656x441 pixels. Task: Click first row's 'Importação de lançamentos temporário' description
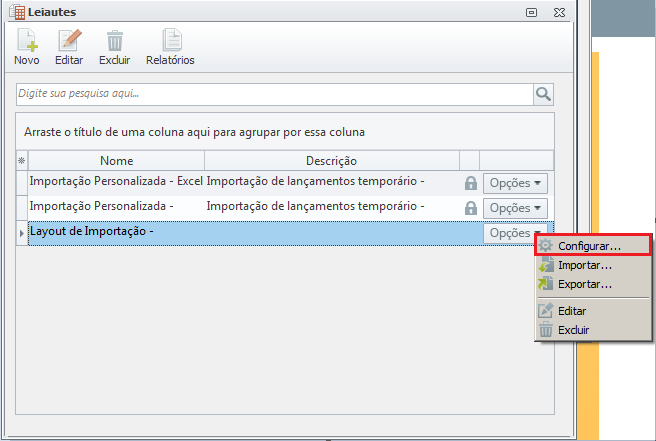(x=315, y=181)
